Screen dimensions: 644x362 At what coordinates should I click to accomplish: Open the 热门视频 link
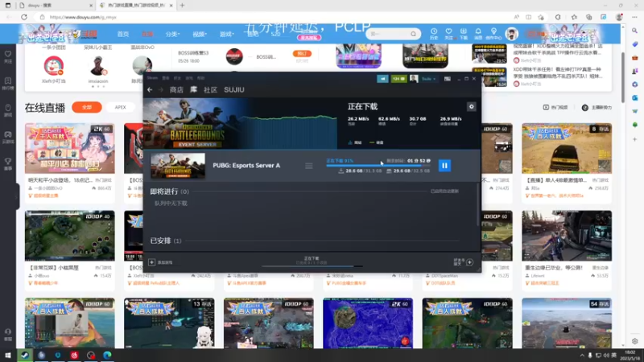tap(555, 108)
